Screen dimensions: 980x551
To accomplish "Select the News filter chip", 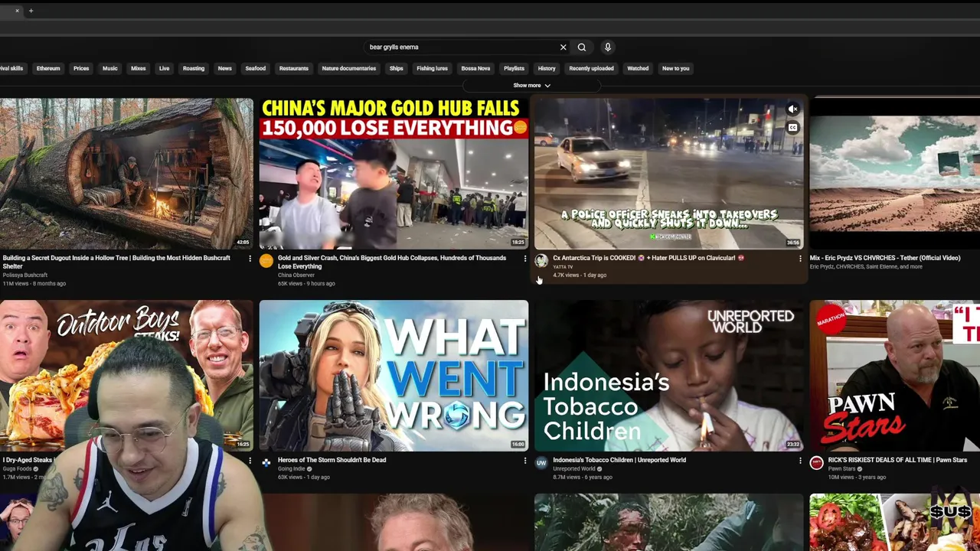I will (x=224, y=68).
